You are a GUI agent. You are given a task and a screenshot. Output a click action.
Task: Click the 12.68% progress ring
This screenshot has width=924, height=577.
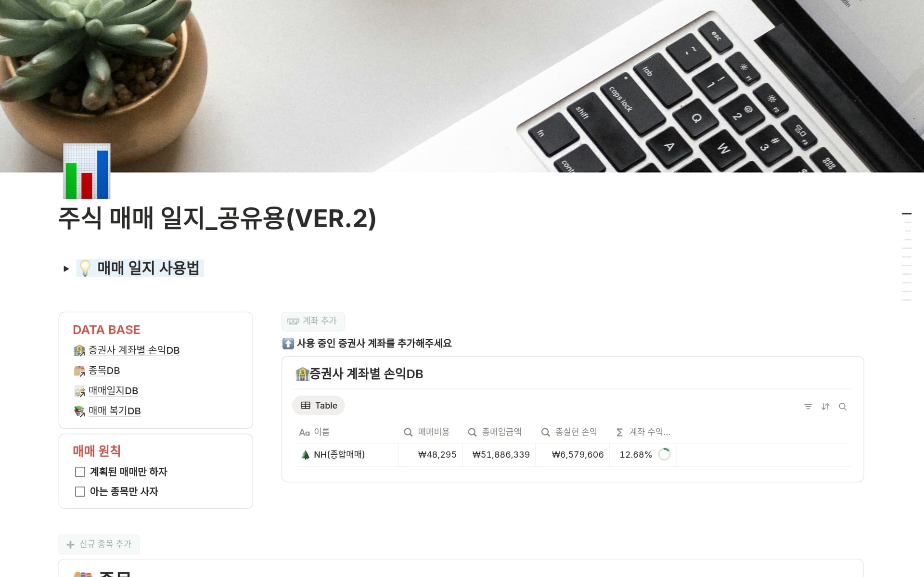pos(664,455)
